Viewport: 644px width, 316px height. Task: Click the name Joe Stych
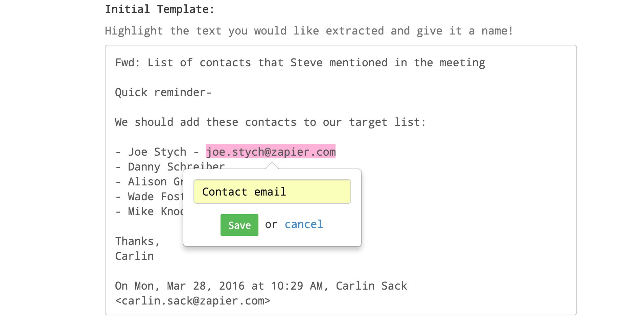pyautogui.click(x=157, y=152)
